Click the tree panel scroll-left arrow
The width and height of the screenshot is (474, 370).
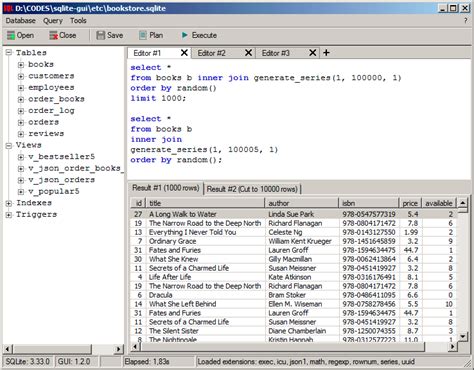pyautogui.click(x=8, y=349)
